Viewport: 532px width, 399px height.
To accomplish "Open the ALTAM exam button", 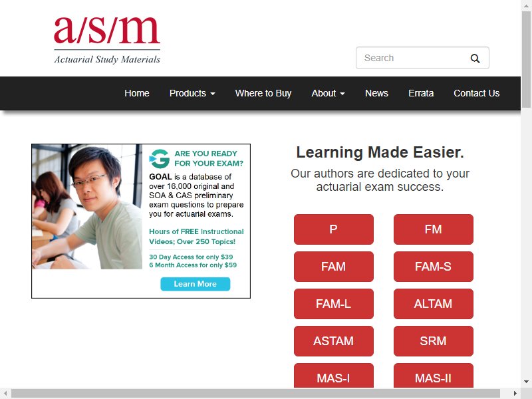I will point(434,304).
